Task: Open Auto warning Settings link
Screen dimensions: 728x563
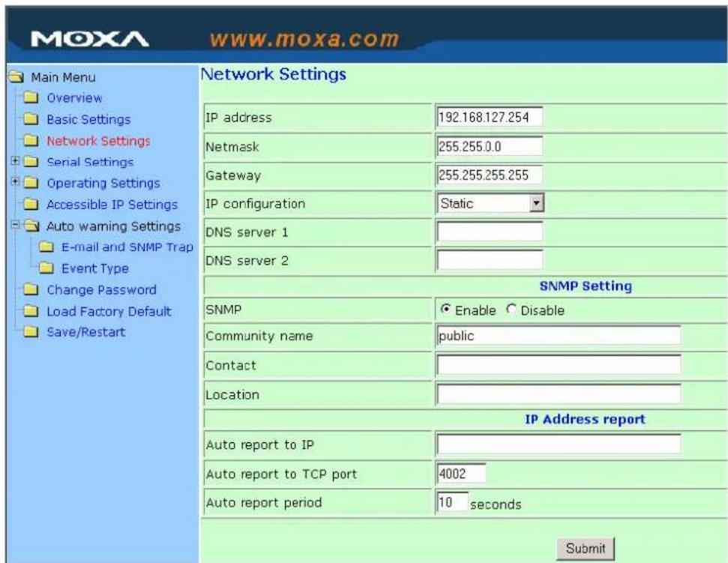Action: pos(114,226)
